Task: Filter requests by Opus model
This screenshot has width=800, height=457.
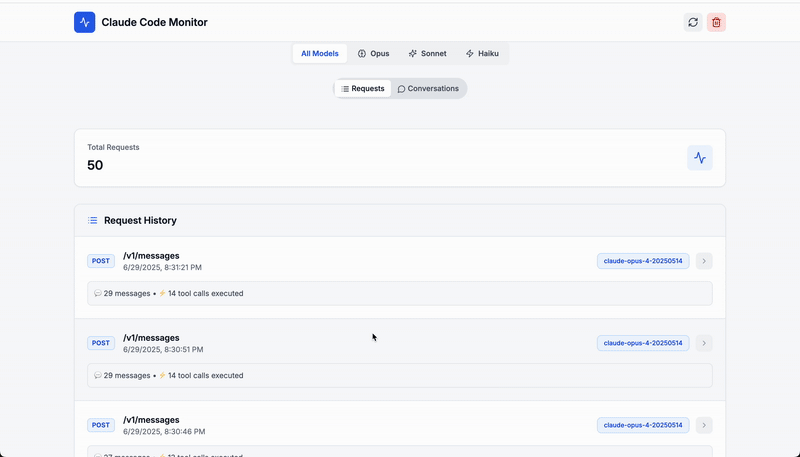Action: 373,54
